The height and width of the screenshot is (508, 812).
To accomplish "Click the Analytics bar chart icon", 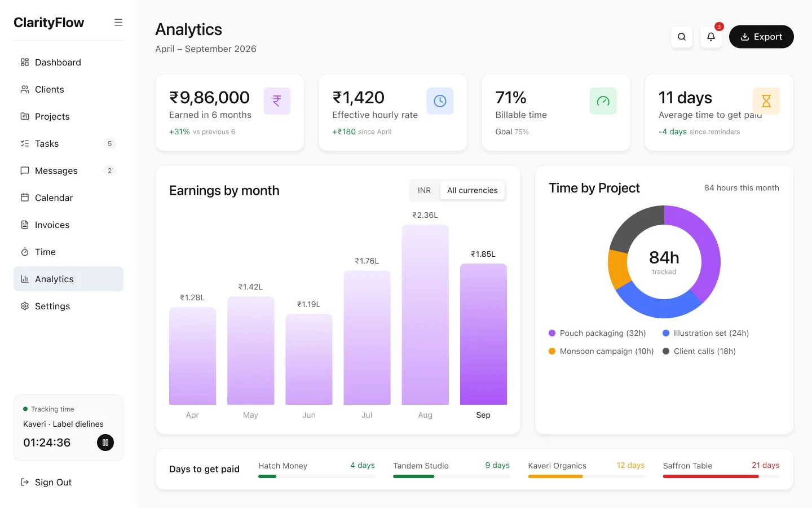I will point(25,279).
